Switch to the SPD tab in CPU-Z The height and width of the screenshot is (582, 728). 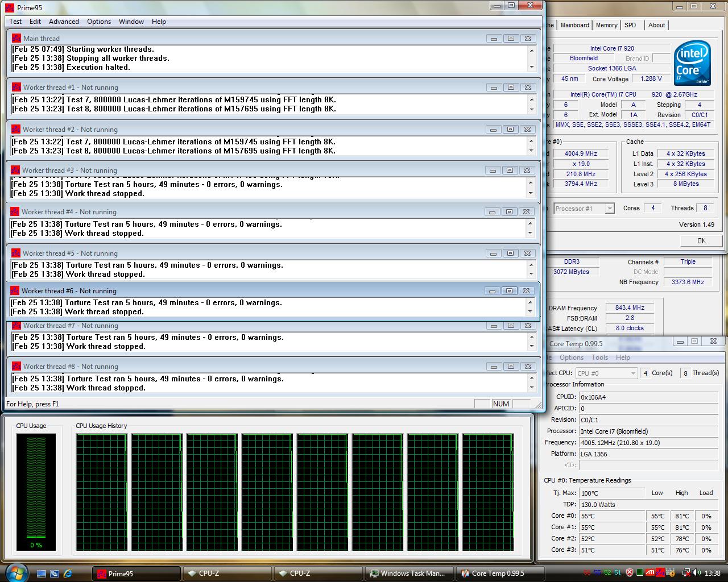pos(630,25)
